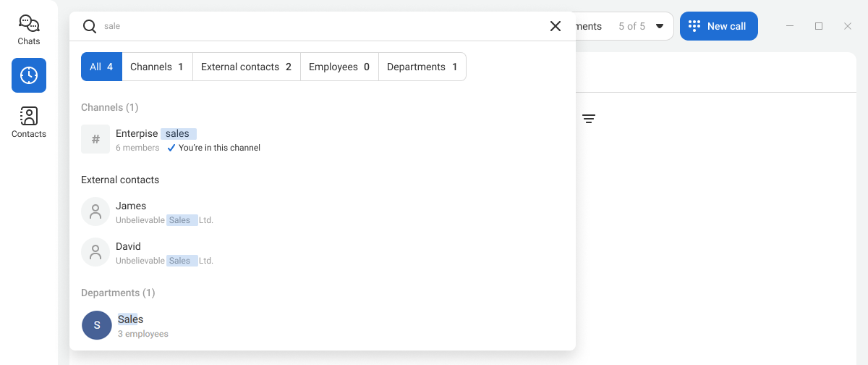Switch to the Channels filter tab
Screen dimensions: 868x365
point(157,67)
